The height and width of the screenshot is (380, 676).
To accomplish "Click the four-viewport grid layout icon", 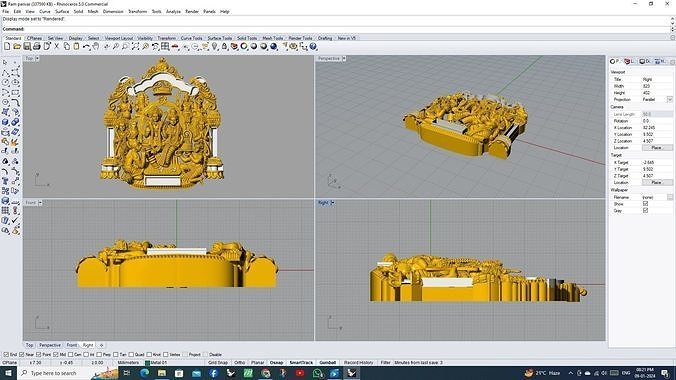I will 165,46.
